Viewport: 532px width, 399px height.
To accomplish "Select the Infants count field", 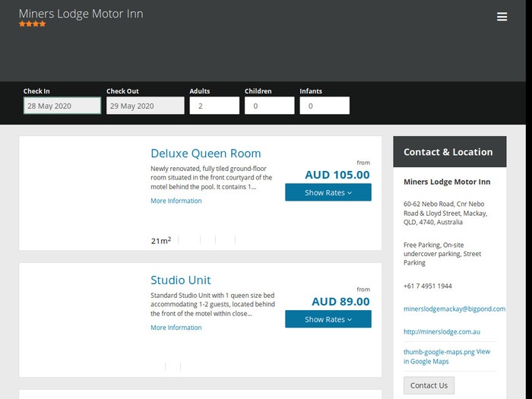I will point(325,106).
